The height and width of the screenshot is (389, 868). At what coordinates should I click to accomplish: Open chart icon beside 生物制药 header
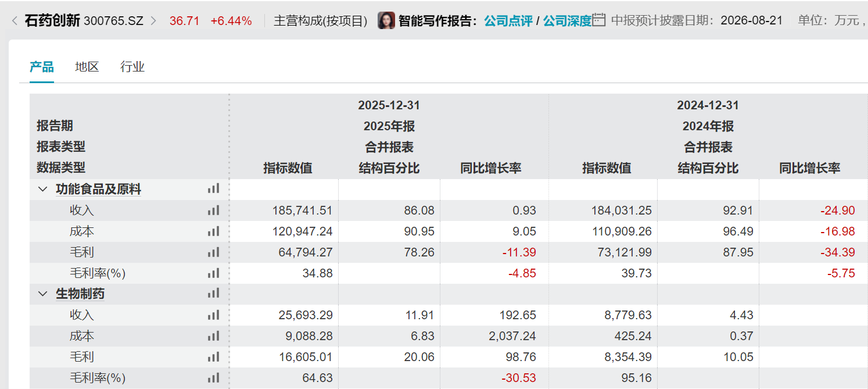click(213, 294)
